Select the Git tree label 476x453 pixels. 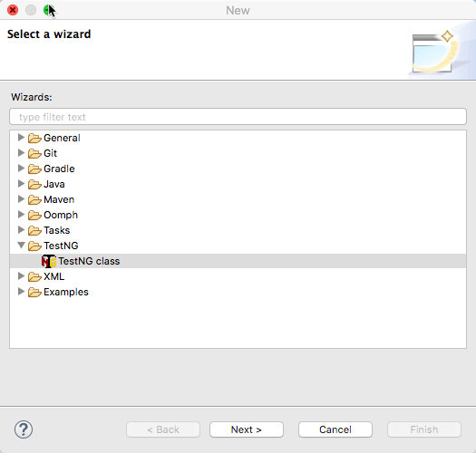[50, 153]
